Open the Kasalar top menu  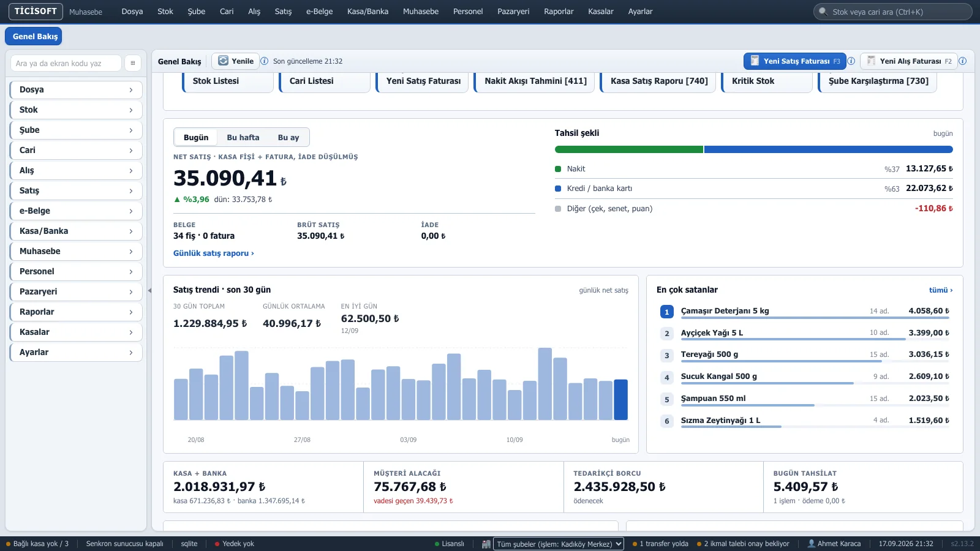601,12
